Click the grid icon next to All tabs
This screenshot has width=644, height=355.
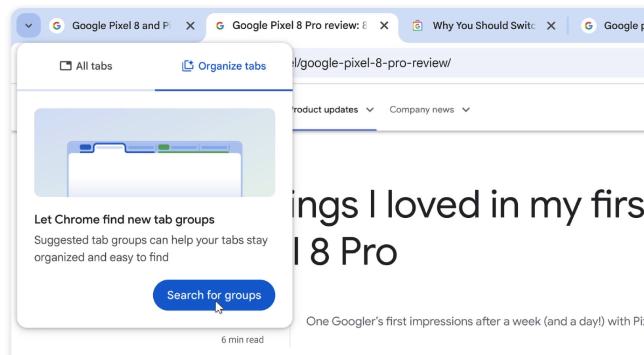pos(65,66)
